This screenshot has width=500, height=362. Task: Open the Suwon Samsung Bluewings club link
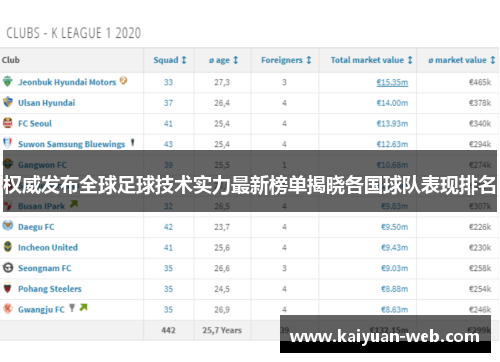click(71, 144)
